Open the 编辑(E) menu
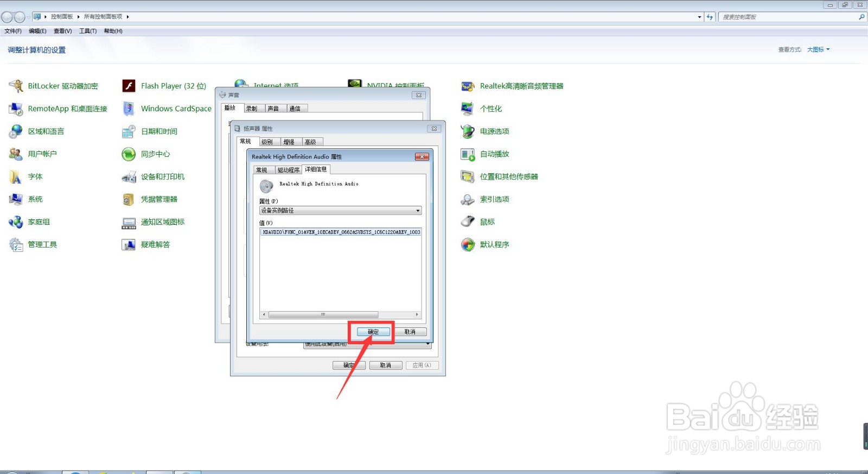Viewport: 868px width, 474px height. [x=37, y=31]
